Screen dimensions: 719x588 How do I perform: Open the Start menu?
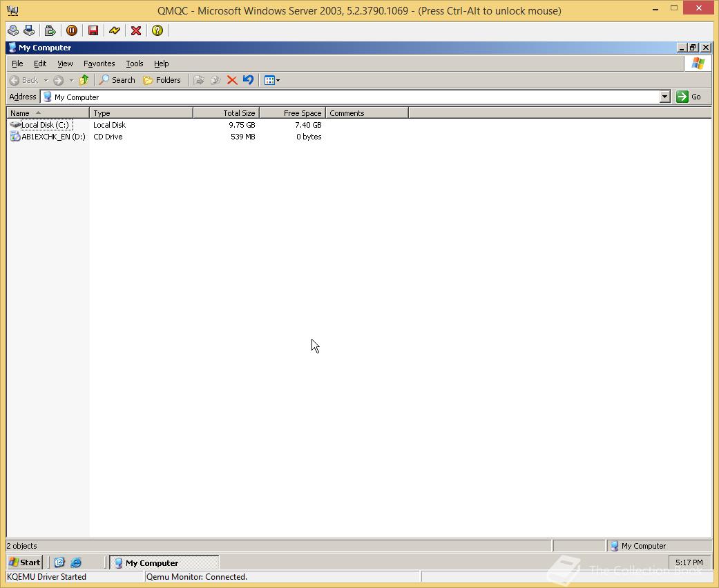(25, 562)
